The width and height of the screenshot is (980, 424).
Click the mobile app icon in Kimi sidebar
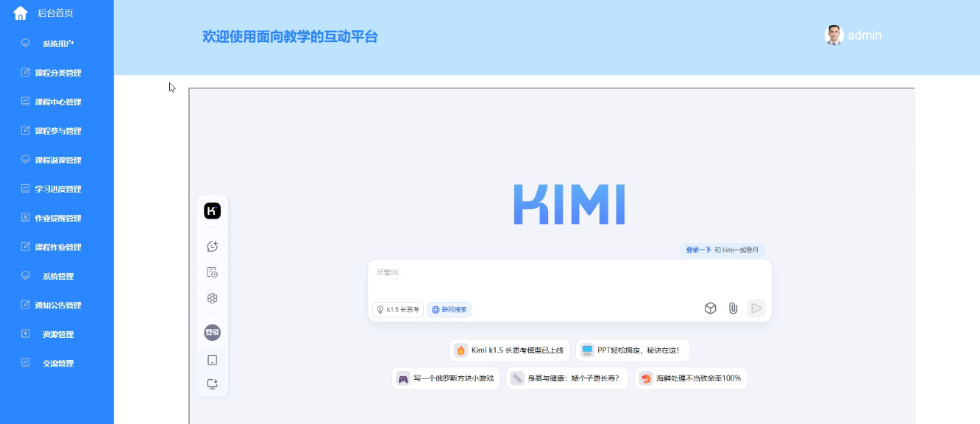(212, 360)
